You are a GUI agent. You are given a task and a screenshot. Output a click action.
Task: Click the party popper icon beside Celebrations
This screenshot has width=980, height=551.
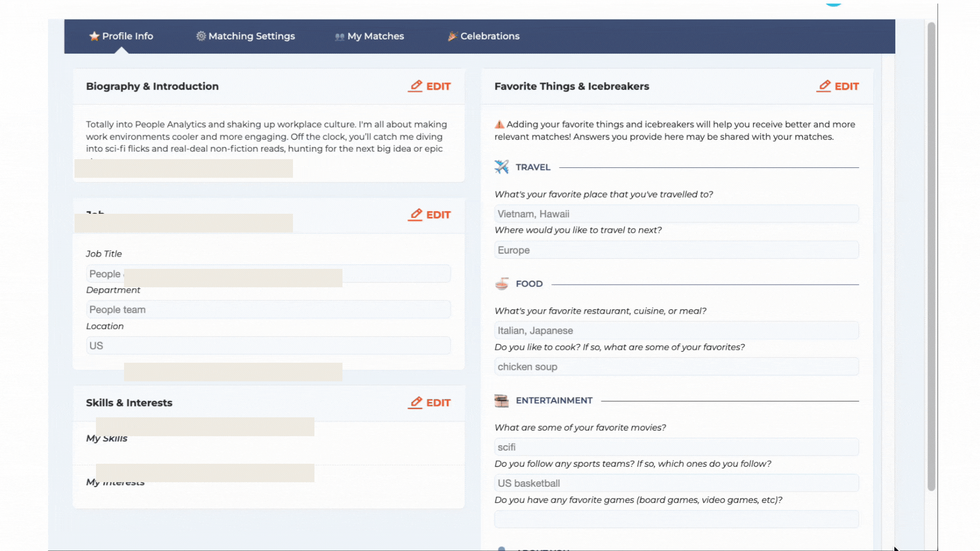pos(452,36)
